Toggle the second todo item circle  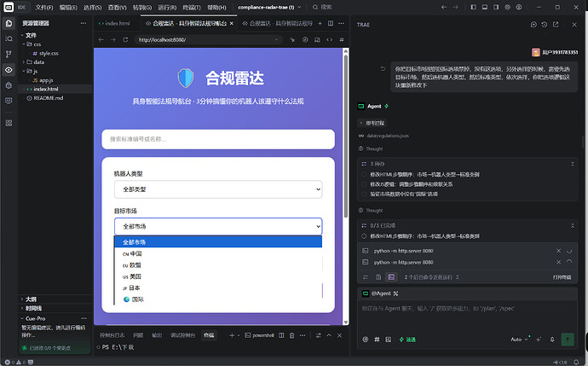[364, 184]
